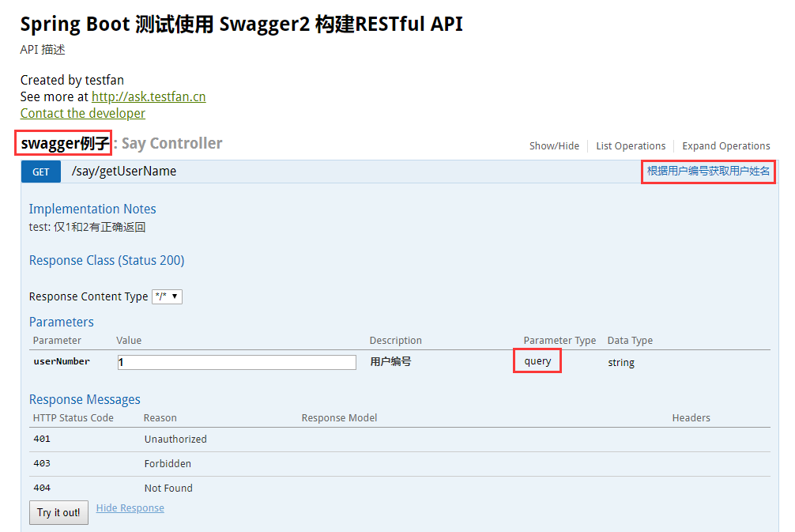Click the 403 status code cell
The height and width of the screenshot is (532, 795).
[42, 463]
